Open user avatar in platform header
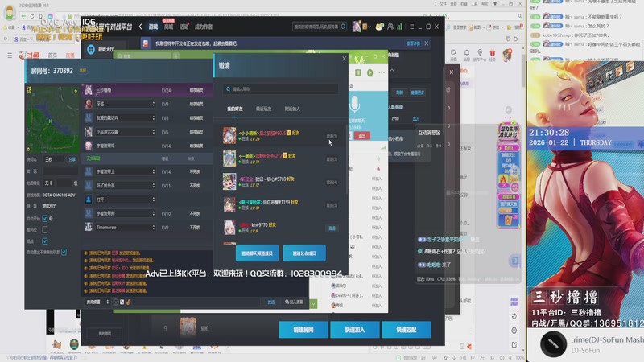The height and width of the screenshot is (362, 644). [x=356, y=27]
